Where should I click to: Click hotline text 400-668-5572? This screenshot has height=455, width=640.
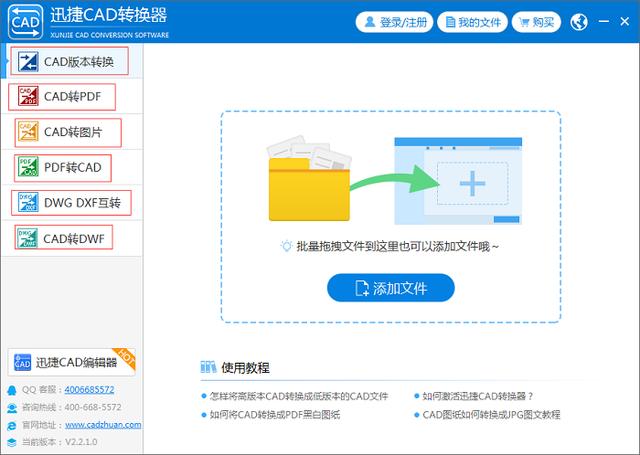(x=93, y=407)
